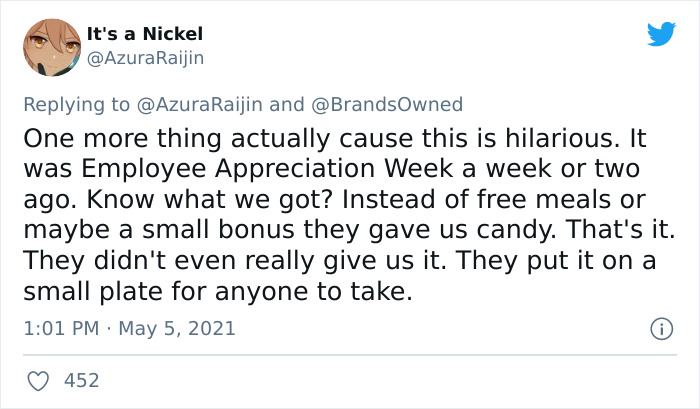Click the word "and" between the mentions
700x409 pixels.
[x=287, y=104]
